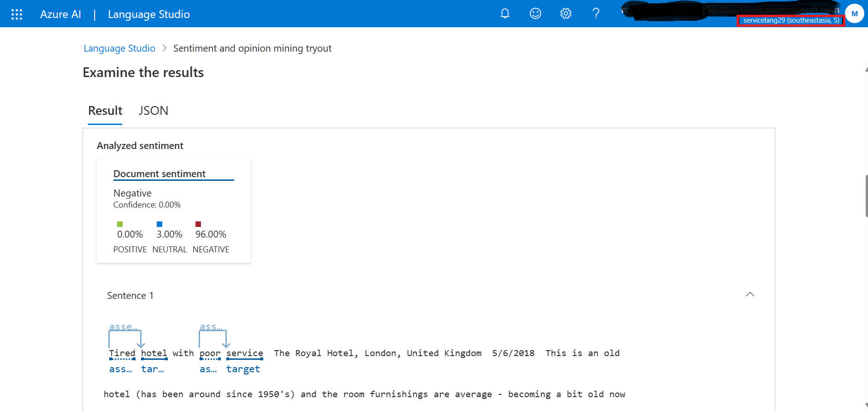Click servicelang29 resource label
868x411 pixels.
click(791, 20)
